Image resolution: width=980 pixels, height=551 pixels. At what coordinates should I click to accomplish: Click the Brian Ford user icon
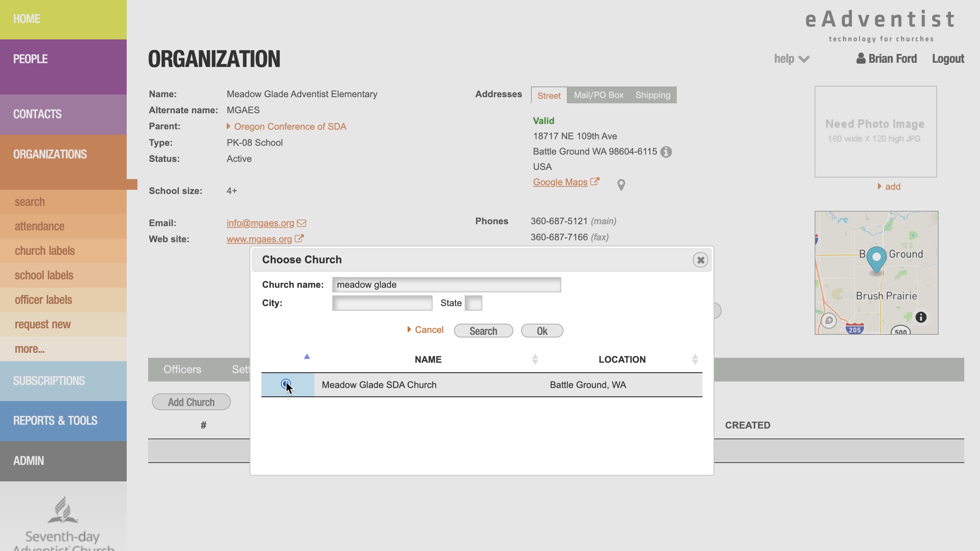click(x=861, y=58)
